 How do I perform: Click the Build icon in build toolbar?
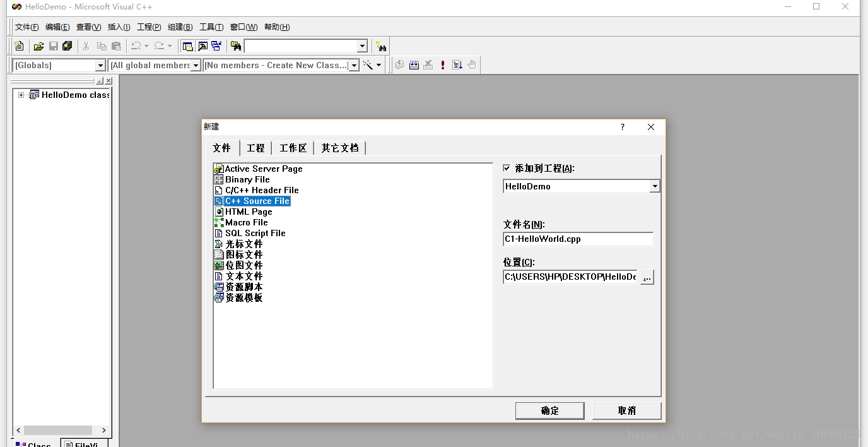click(x=414, y=65)
